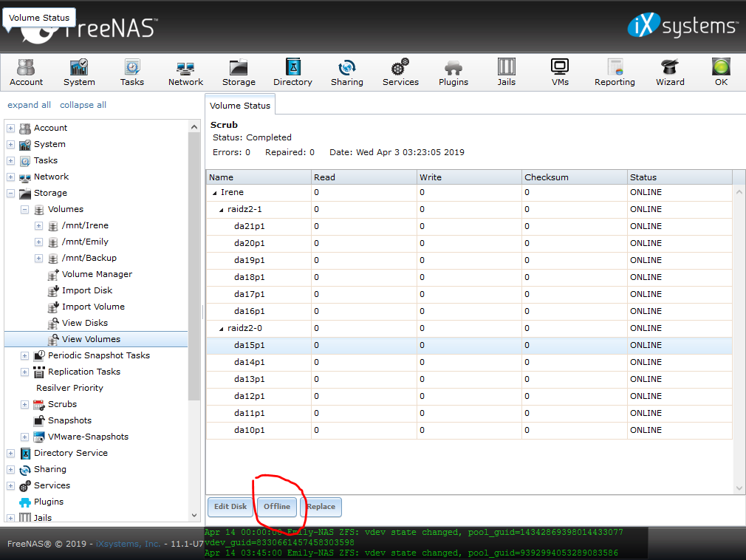This screenshot has height=560, width=746.
Task: Click the sidebar vertical scrollbar thumb
Action: pos(194,267)
